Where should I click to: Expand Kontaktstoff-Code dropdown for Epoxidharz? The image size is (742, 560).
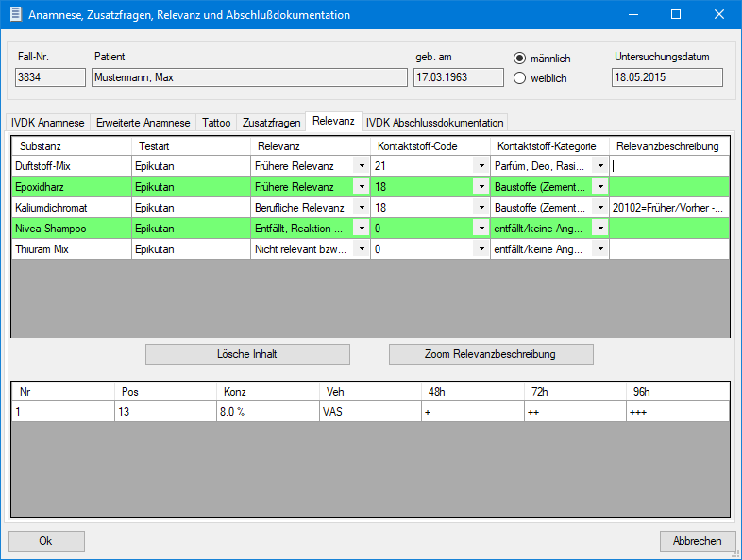(x=480, y=186)
